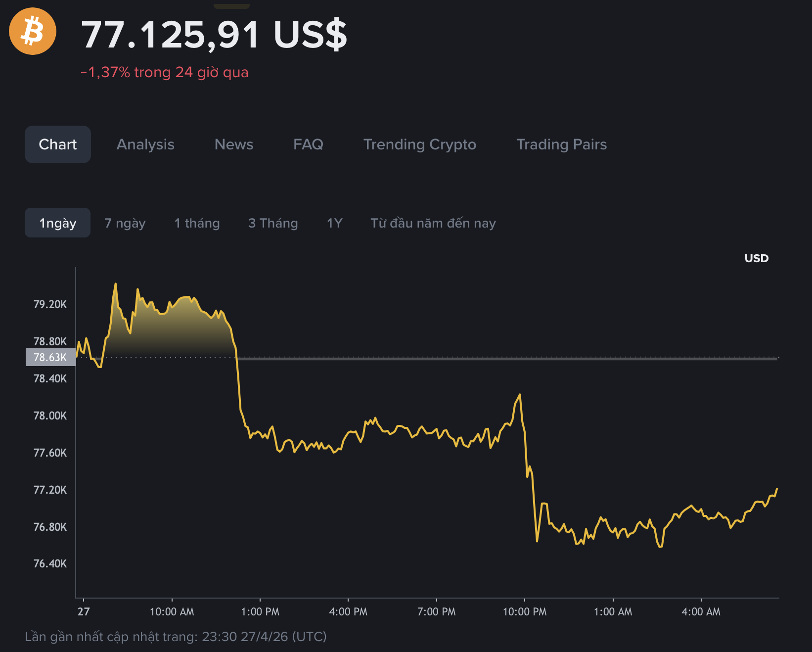Select the 3 Tháng range option
This screenshot has width=812, height=652.
pyautogui.click(x=273, y=223)
